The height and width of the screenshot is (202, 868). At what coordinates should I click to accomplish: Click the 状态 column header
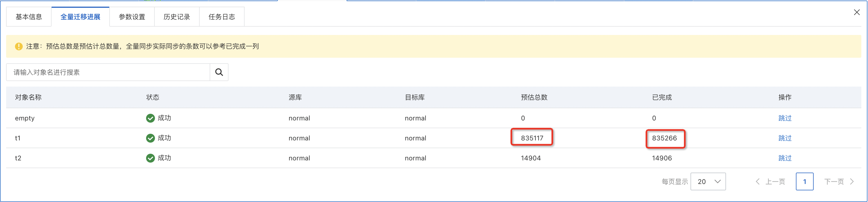point(153,97)
